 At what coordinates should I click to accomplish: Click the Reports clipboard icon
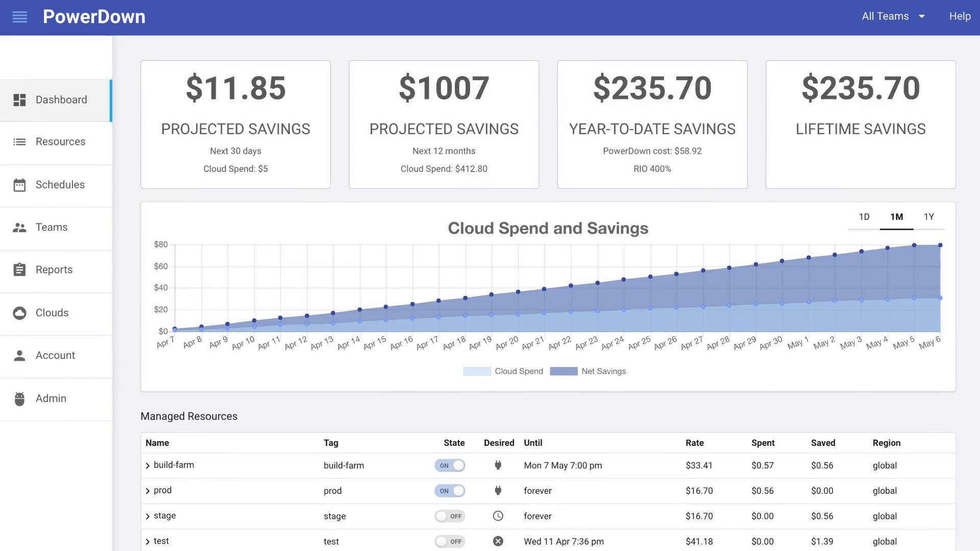pos(19,270)
